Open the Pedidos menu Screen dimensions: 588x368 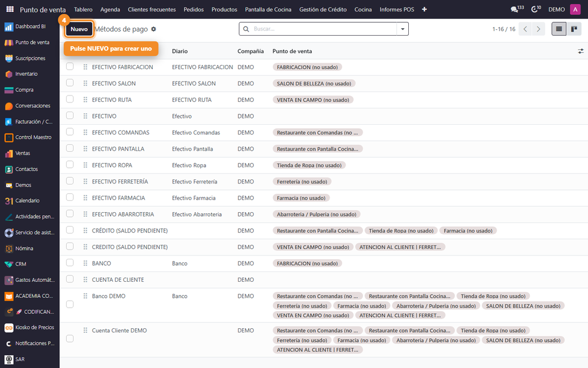click(194, 9)
